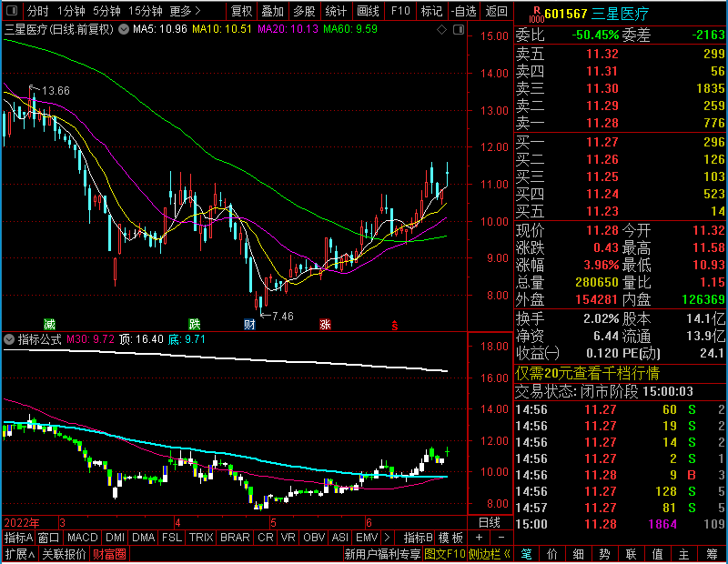Select the 笔 tick detail tab
Screen dimensions: 728x564
click(x=527, y=554)
